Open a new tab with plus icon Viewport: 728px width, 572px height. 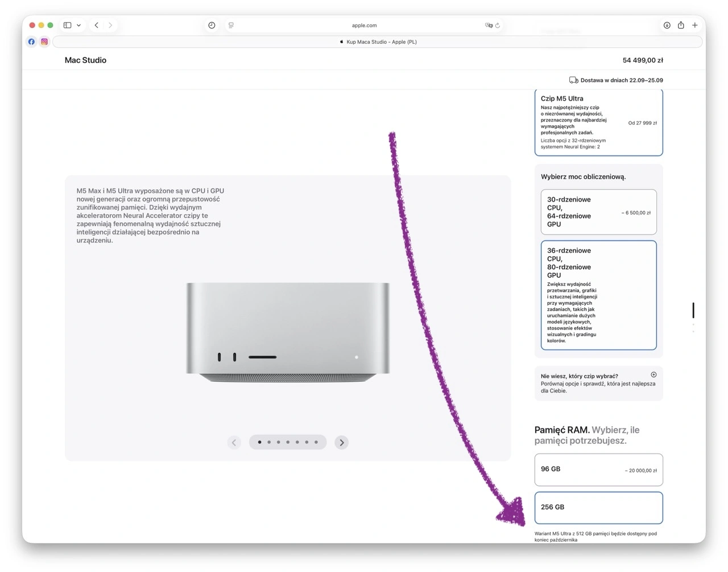point(694,25)
